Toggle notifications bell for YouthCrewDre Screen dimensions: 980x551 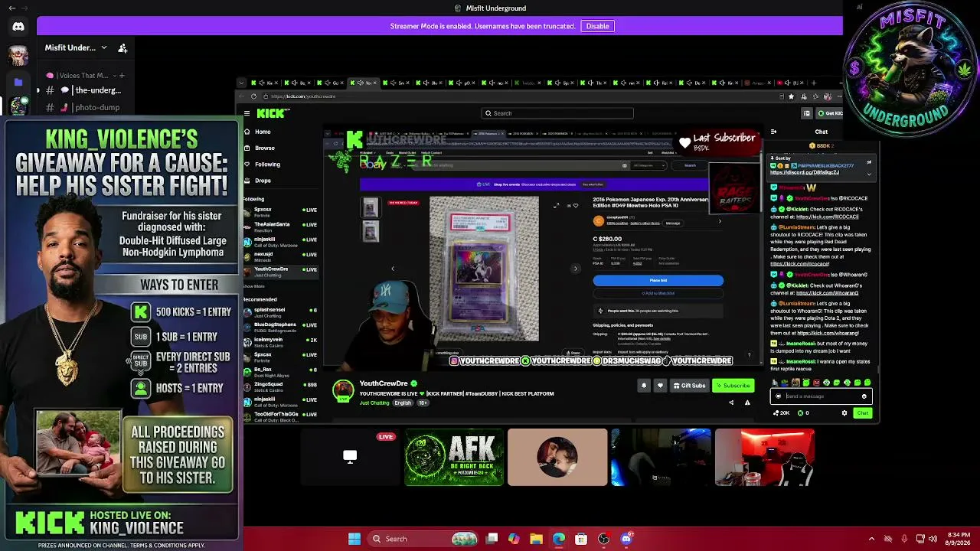(x=644, y=386)
